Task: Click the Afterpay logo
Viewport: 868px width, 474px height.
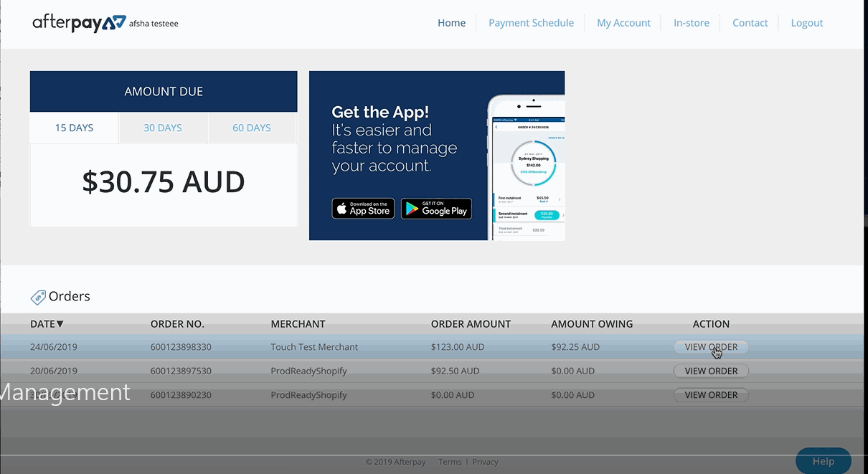Action: point(79,23)
